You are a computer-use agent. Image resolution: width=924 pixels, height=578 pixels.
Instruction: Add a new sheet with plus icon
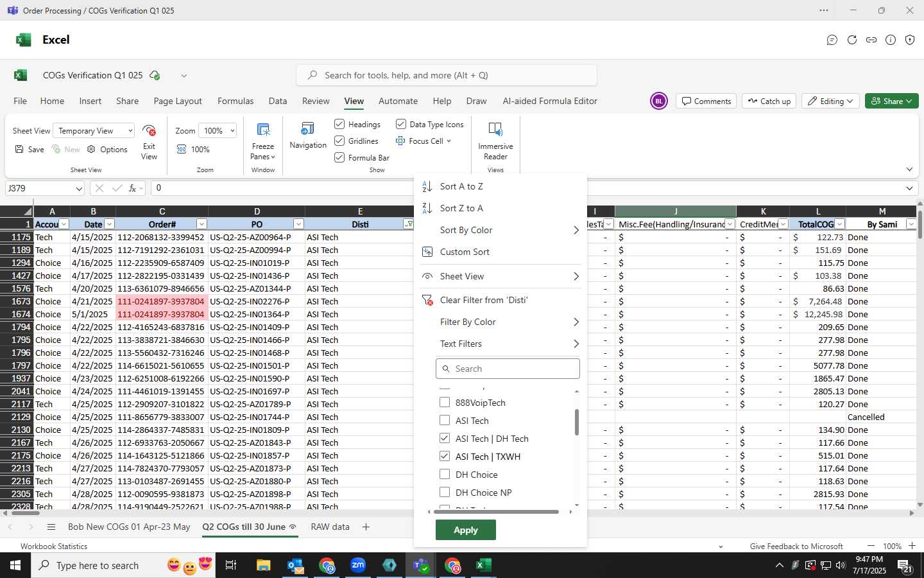366,527
